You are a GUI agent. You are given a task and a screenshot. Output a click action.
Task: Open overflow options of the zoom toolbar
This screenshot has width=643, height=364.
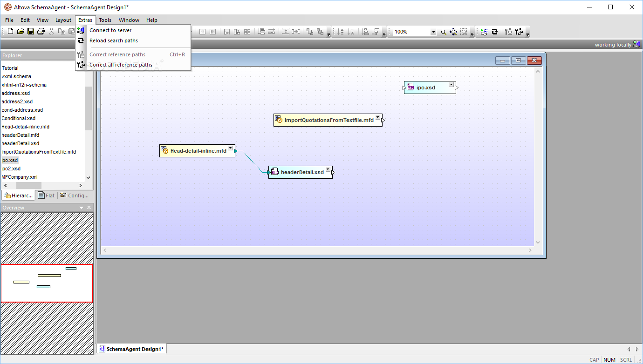pyautogui.click(x=472, y=34)
